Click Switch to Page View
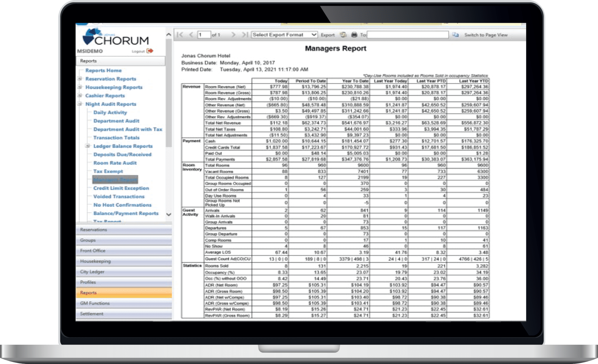The width and height of the screenshot is (598, 364). click(486, 35)
